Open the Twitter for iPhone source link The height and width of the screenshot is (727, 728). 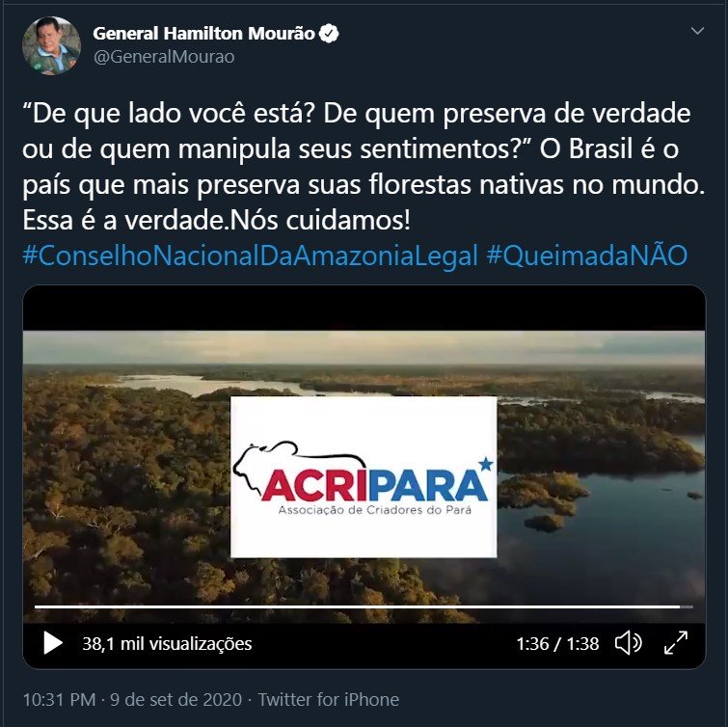[x=328, y=699]
